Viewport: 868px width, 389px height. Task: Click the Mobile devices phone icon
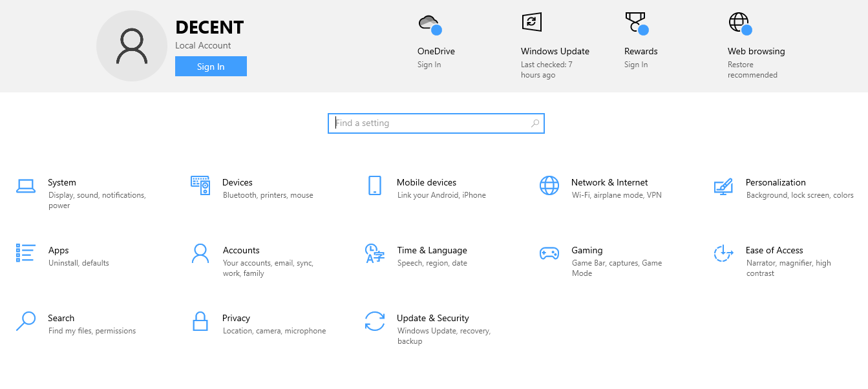tap(375, 185)
